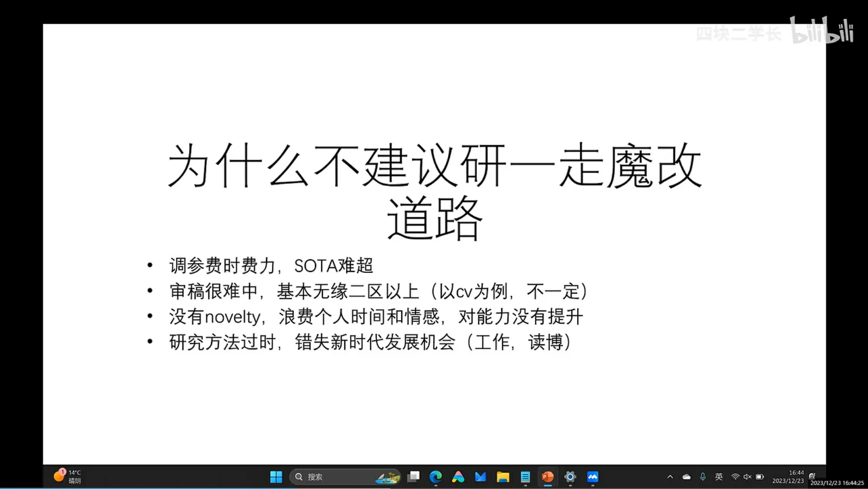868x489 pixels.
Task: Open the clock showing 16:44 2023/12/23
Action: click(788, 477)
